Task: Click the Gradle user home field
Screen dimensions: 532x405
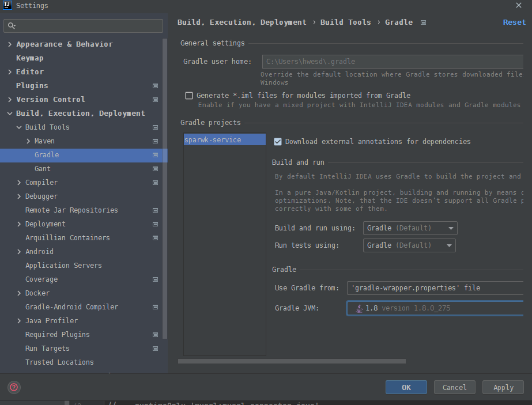Action: pos(393,62)
